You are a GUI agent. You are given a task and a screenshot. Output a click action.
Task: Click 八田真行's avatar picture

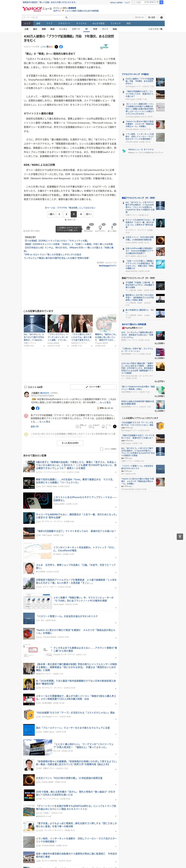(26, 394)
